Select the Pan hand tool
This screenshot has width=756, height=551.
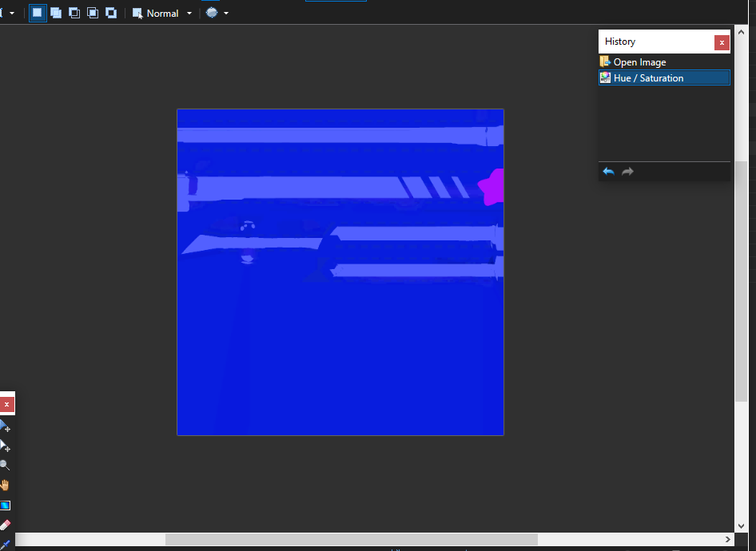point(5,486)
